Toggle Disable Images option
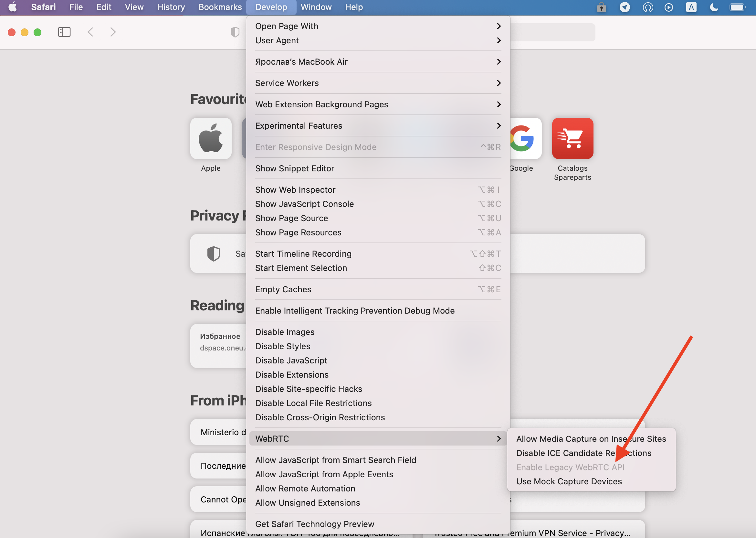756x538 pixels. [x=285, y=332]
